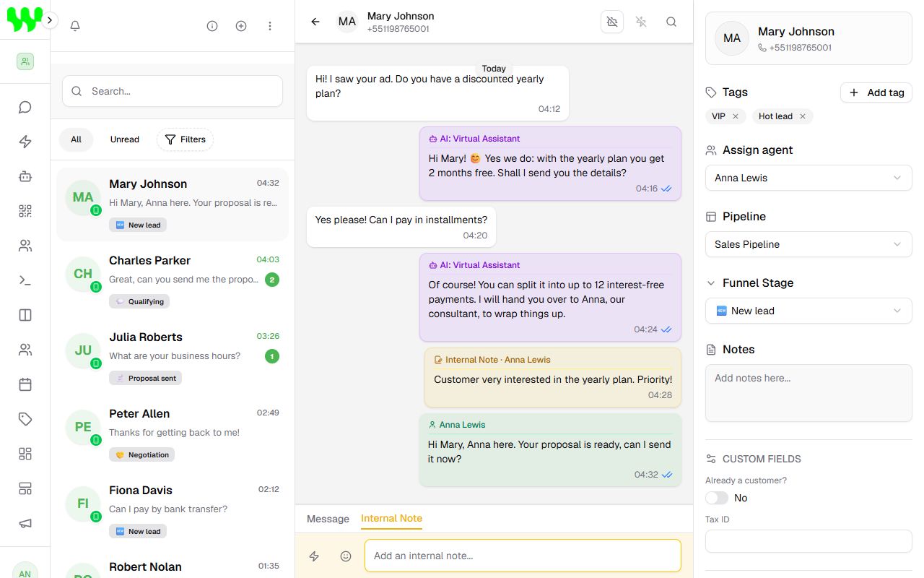Screen dimensions: 924x578
Task: Open the emoji picker
Action: pos(346,556)
